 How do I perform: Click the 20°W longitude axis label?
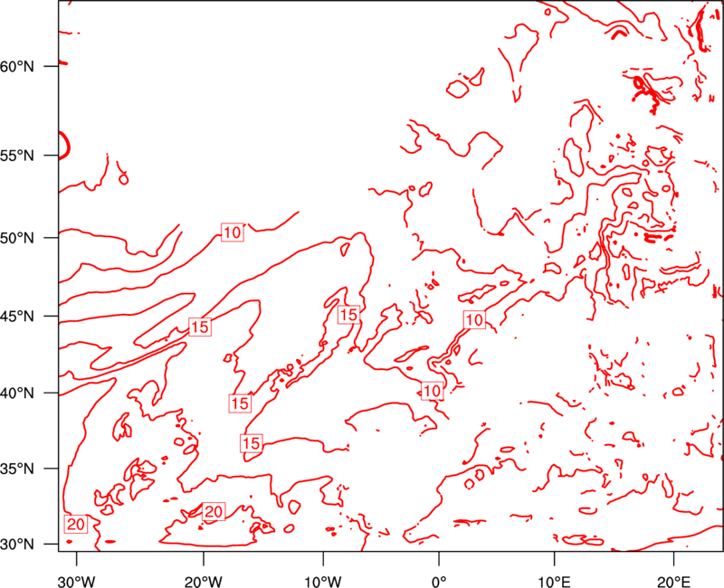click(x=203, y=582)
